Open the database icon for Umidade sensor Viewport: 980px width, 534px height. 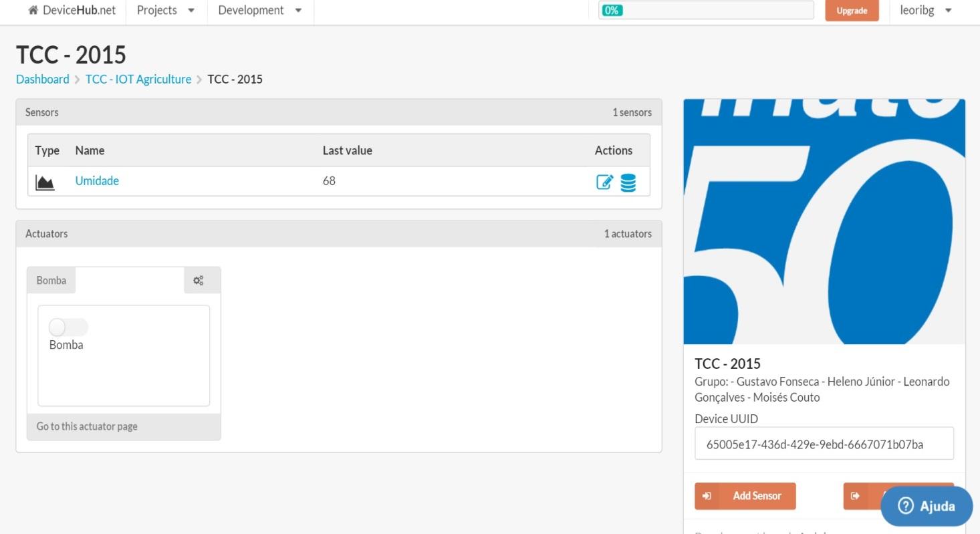point(628,182)
